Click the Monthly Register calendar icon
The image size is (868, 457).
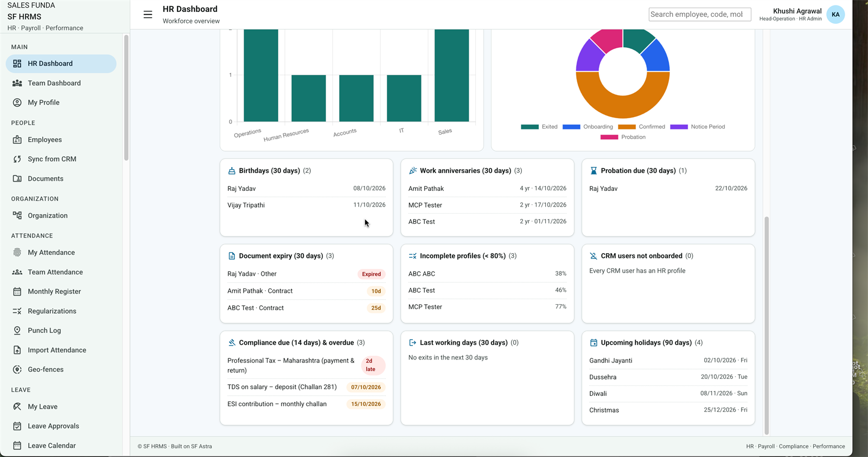(x=17, y=292)
